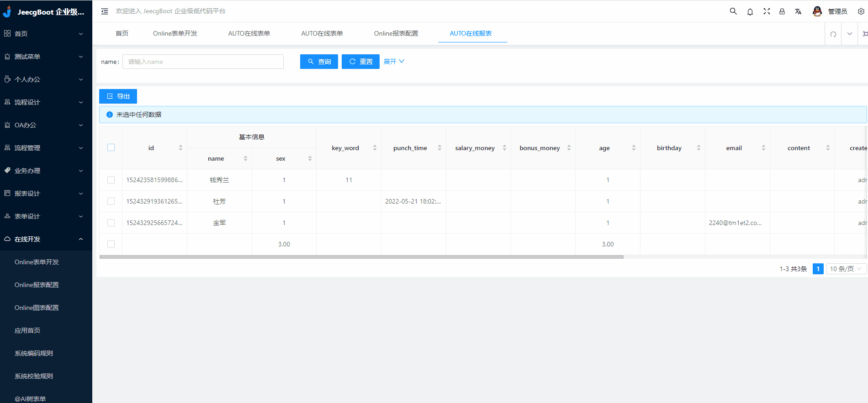This screenshot has height=403, width=868.
Task: Check the summary row with 3.00
Action: 111,244
